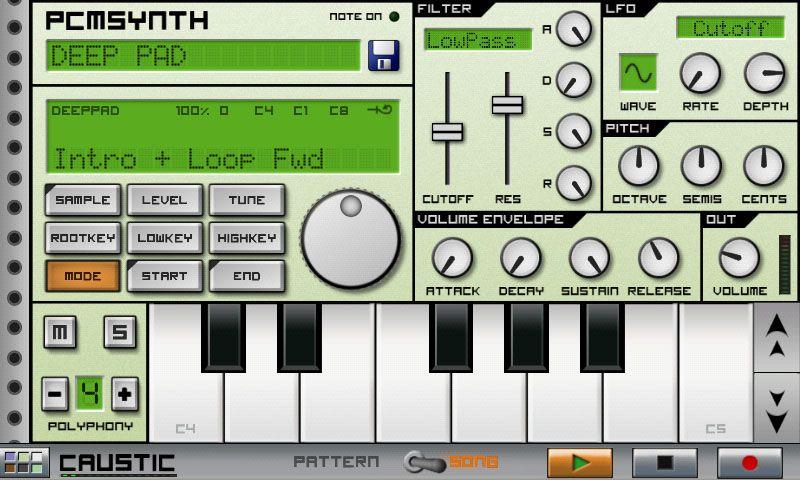Viewport: 800px width, 480px height.
Task: Select the END parameter button
Action: coord(246,276)
